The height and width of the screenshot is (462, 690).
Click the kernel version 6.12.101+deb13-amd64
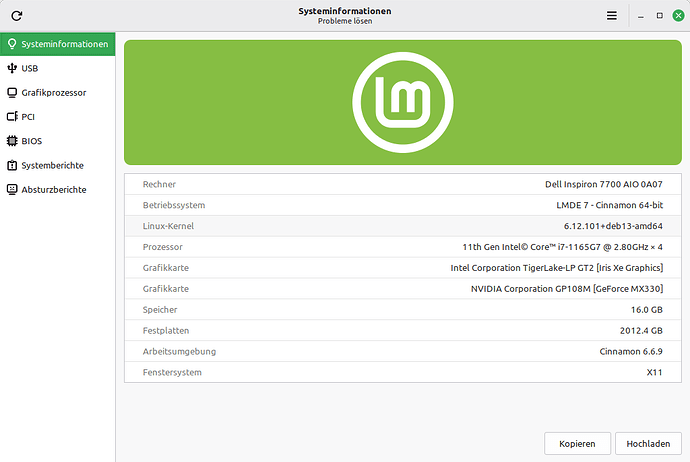[613, 226]
